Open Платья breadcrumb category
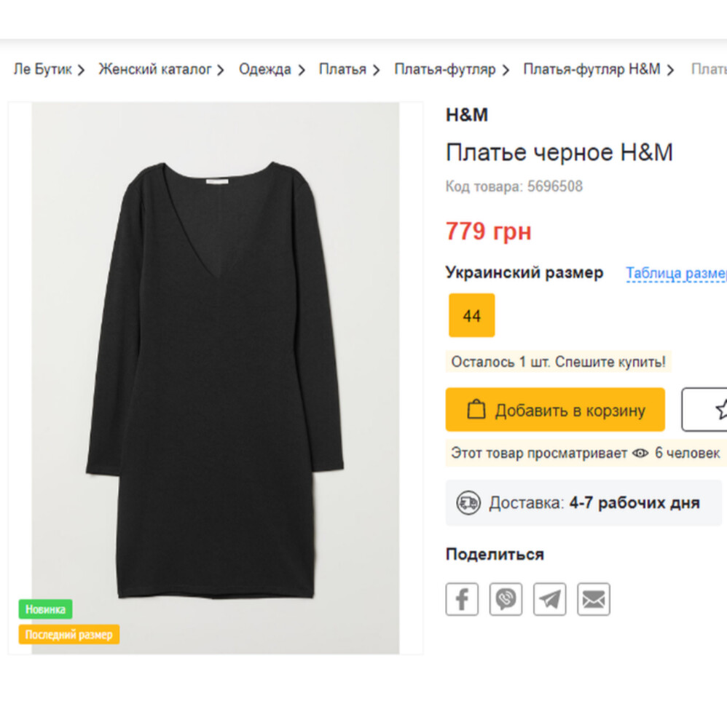 point(342,69)
